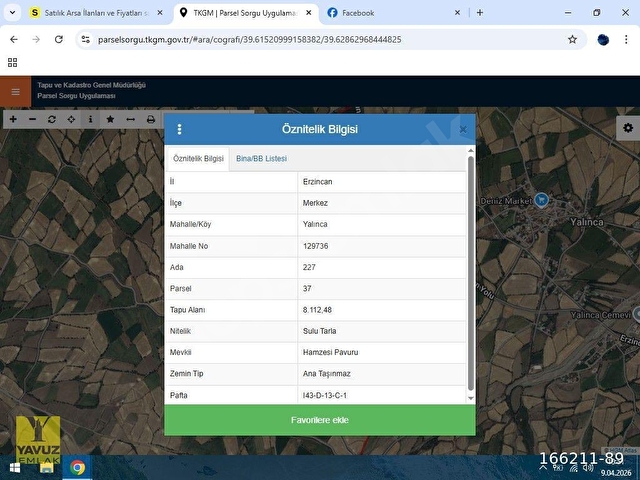Open new browser tab

click(480, 13)
